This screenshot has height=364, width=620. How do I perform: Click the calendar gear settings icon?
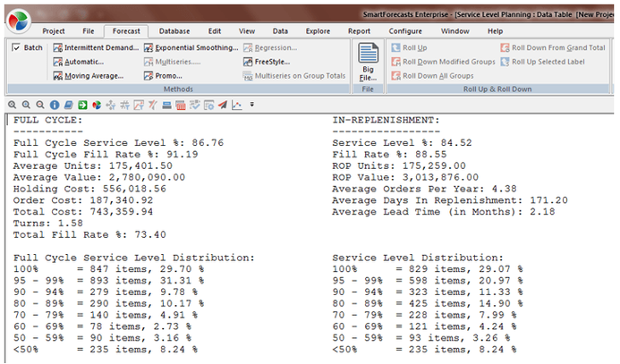point(208,105)
